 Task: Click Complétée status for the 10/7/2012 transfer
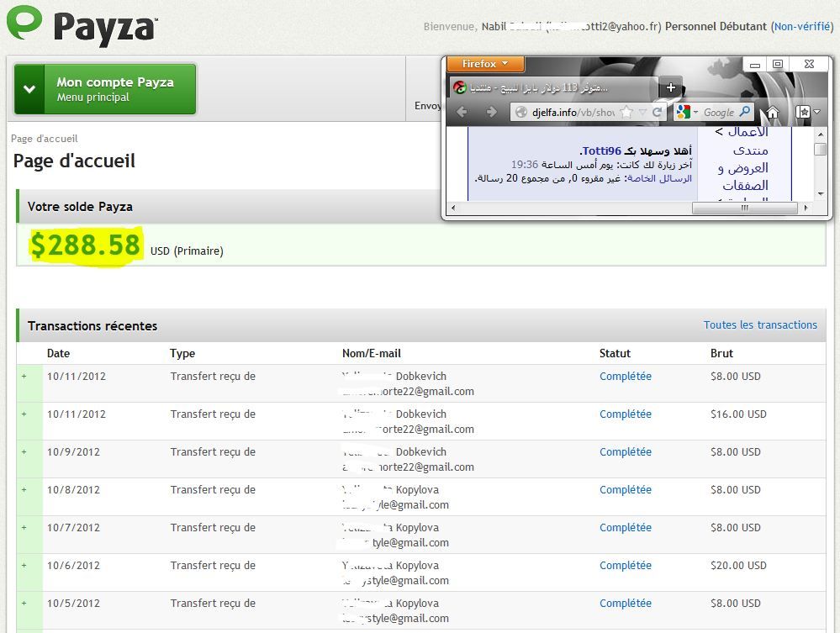point(626,528)
